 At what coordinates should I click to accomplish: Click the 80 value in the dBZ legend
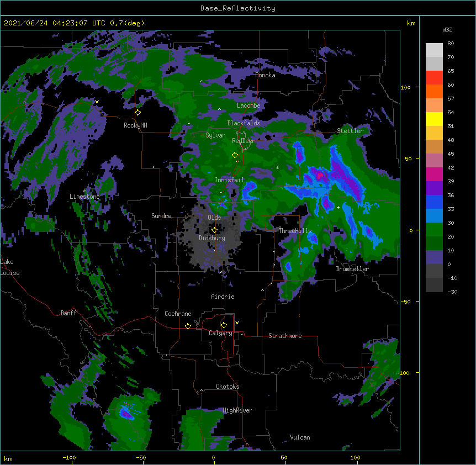[451, 44]
